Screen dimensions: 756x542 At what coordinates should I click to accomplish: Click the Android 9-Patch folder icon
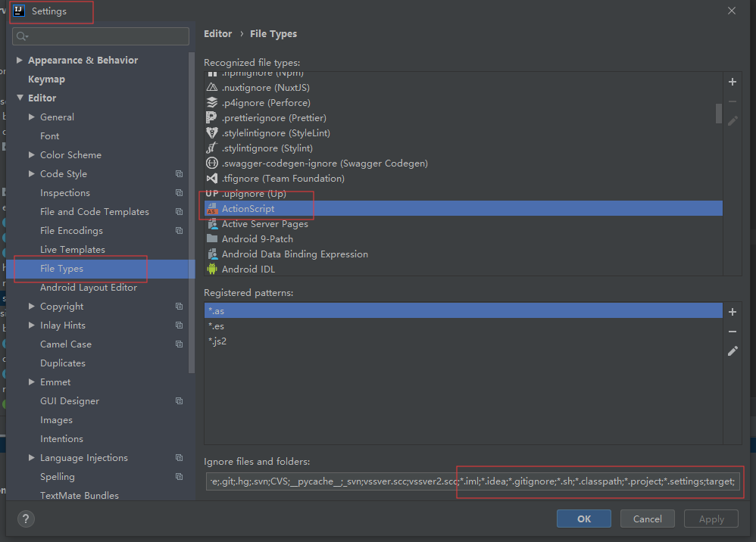pos(211,238)
